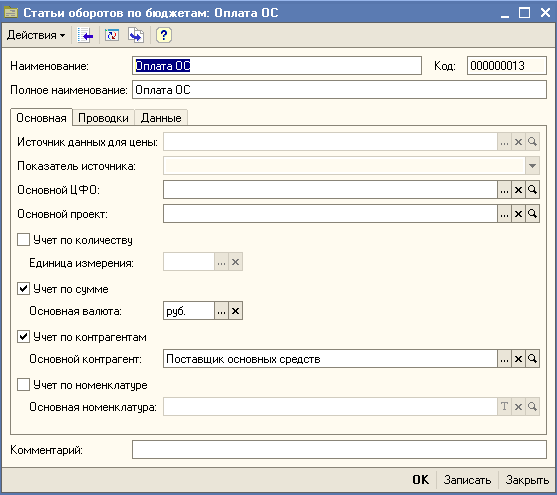Expand the Показатель источника dropdown arrow
This screenshot has width=557, height=495.
click(532, 166)
